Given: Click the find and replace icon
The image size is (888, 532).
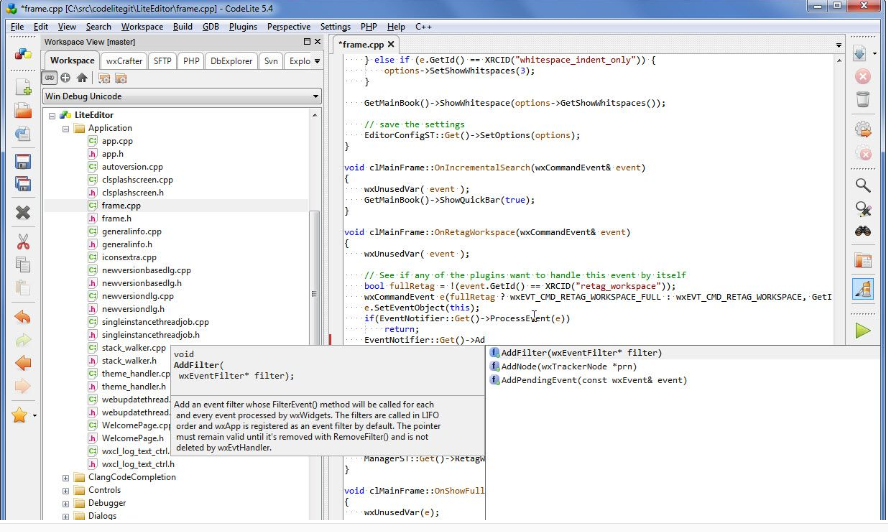Looking at the screenshot, I should click(863, 208).
